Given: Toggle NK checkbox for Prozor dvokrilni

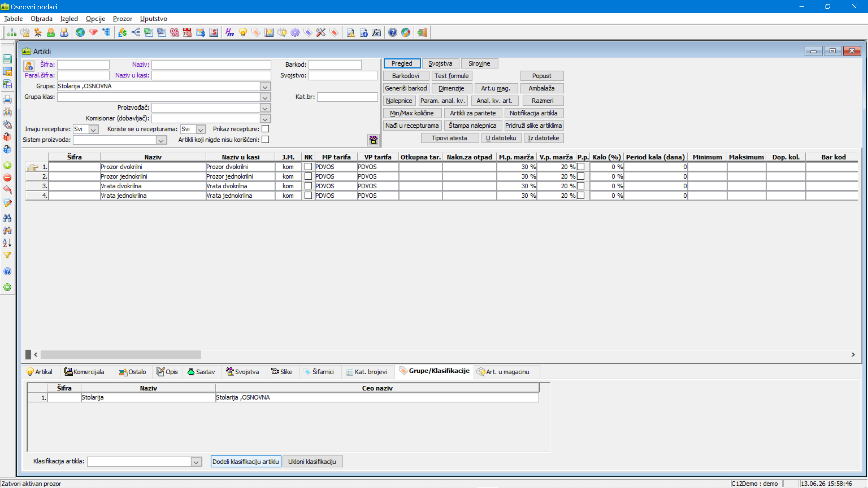Looking at the screenshot, I should tap(308, 166).
